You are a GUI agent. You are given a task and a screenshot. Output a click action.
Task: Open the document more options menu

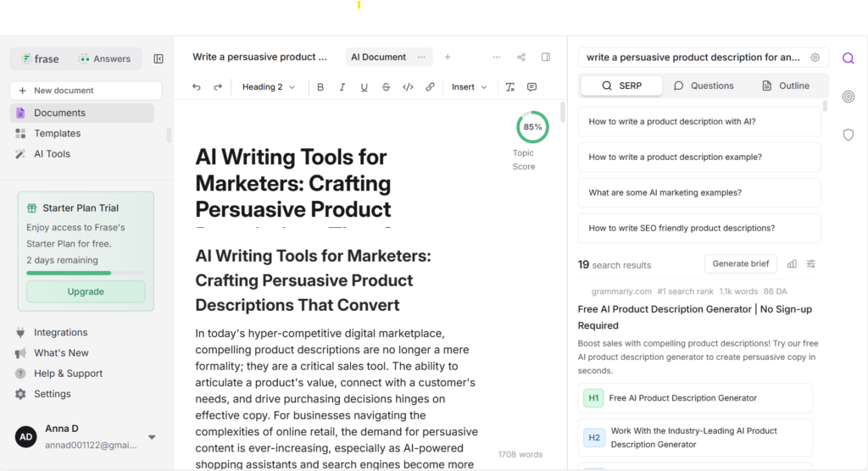[x=497, y=57]
